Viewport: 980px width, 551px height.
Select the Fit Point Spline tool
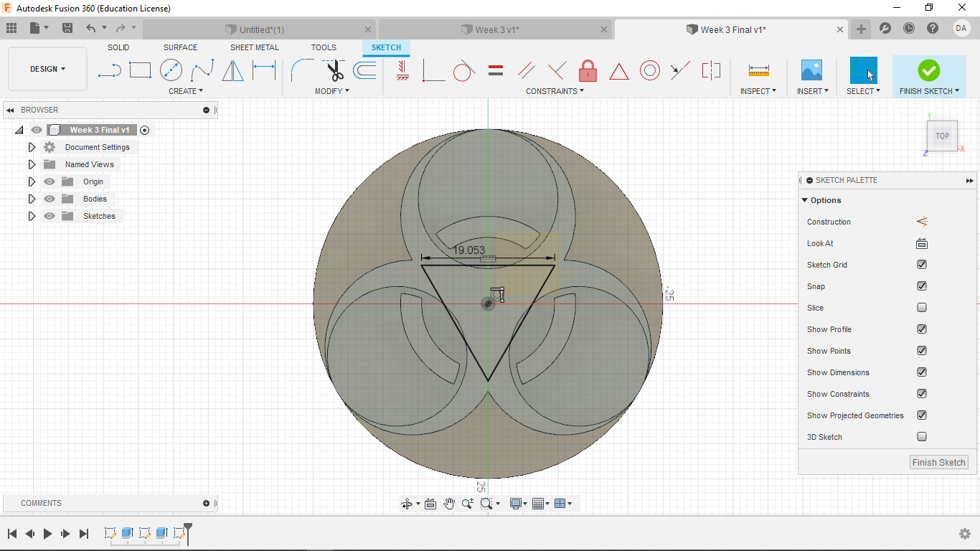(x=202, y=70)
